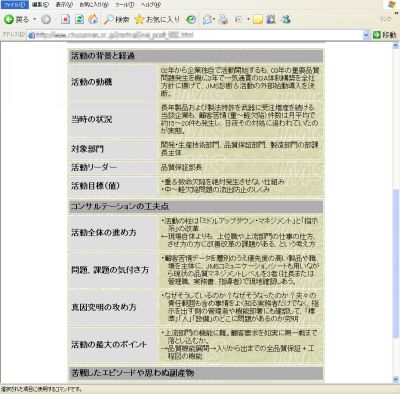Click the page icon in the address bar

pos(32,35)
